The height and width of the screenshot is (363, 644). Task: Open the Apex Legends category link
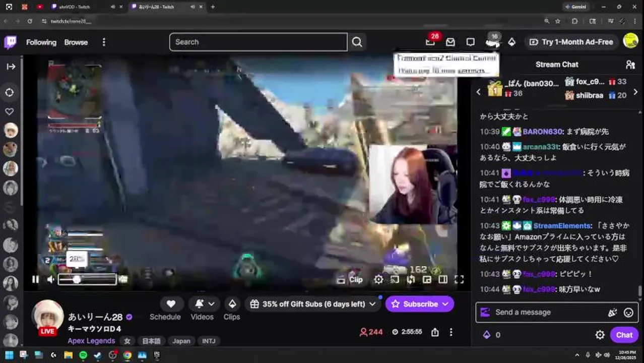coord(91,341)
